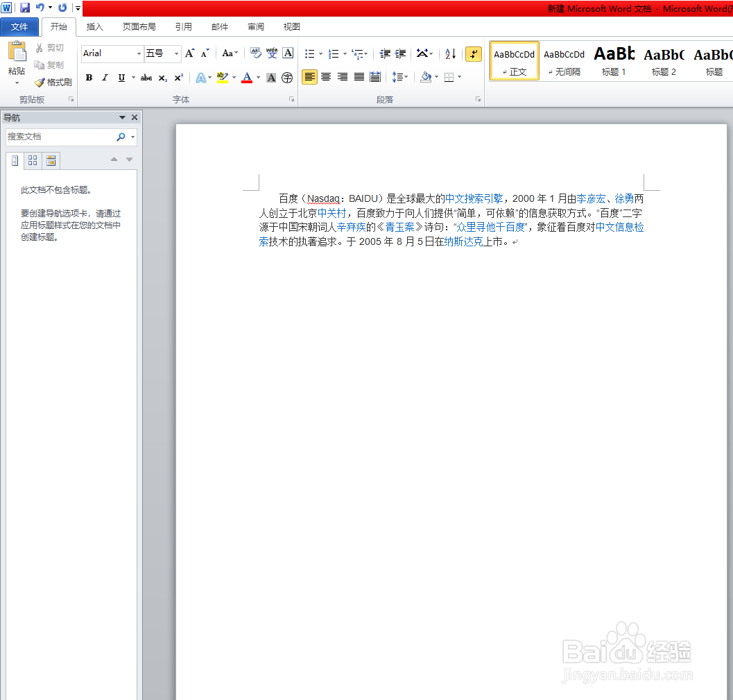Apply character border icon

288,53
